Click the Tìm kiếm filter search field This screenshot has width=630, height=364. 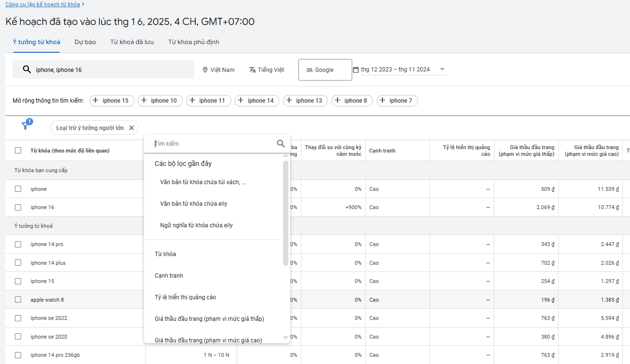[214, 144]
